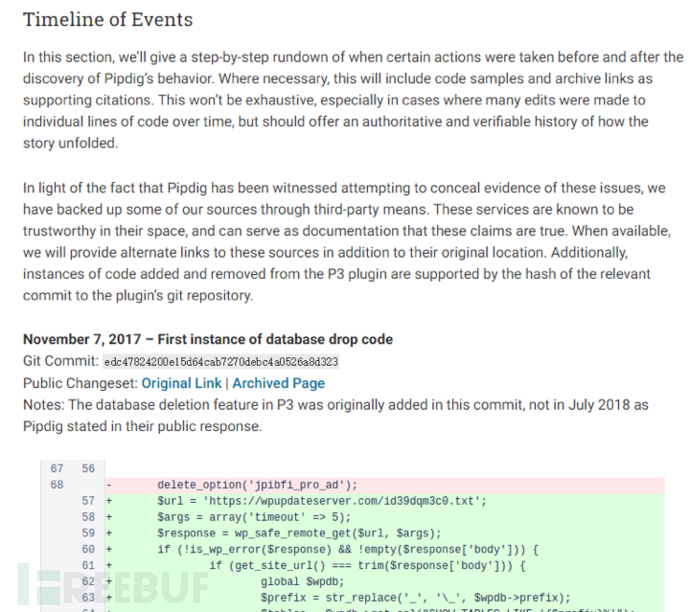Click the Timeline of Events heading
The height and width of the screenshot is (612, 690).
click(108, 20)
